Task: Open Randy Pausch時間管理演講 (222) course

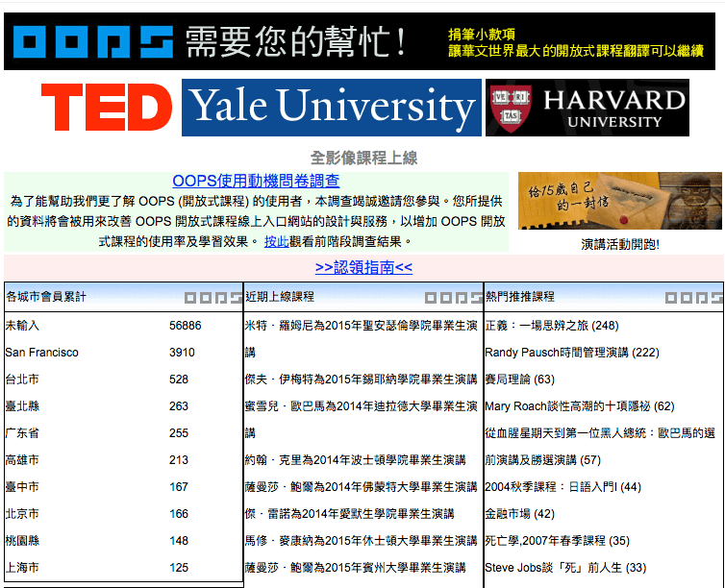Action: [x=572, y=353]
